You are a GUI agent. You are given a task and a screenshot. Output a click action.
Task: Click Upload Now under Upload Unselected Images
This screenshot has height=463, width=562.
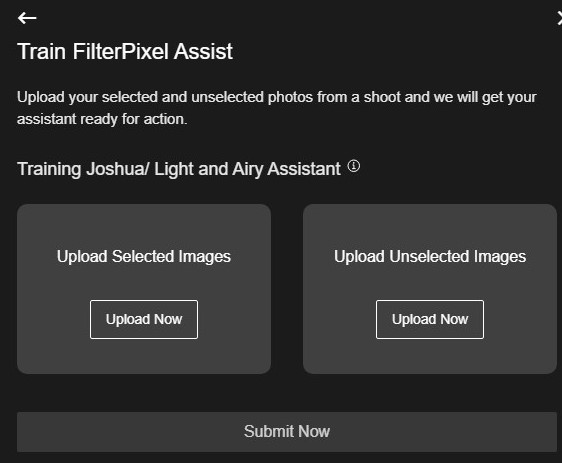(x=430, y=319)
